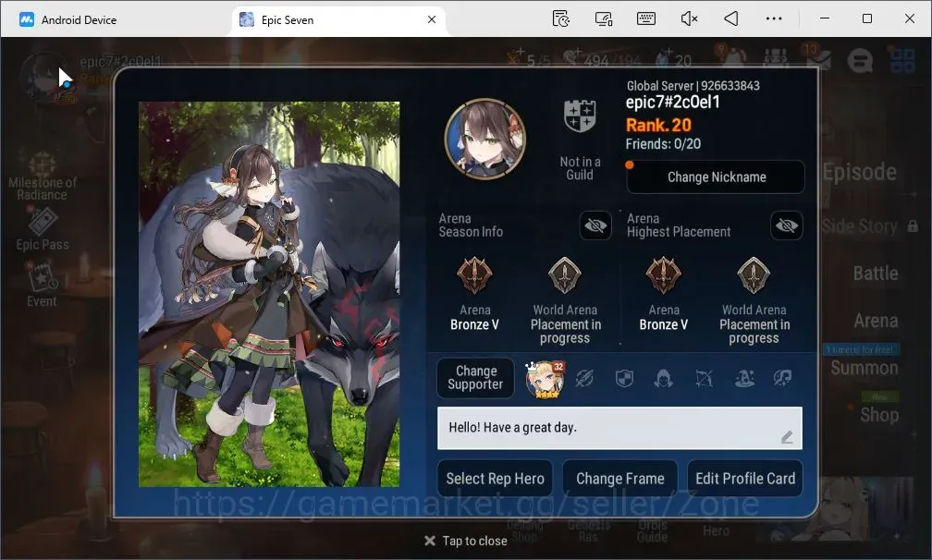This screenshot has width=932, height=560.
Task: Open the emulator keyboard mapping icon
Action: 646,18
